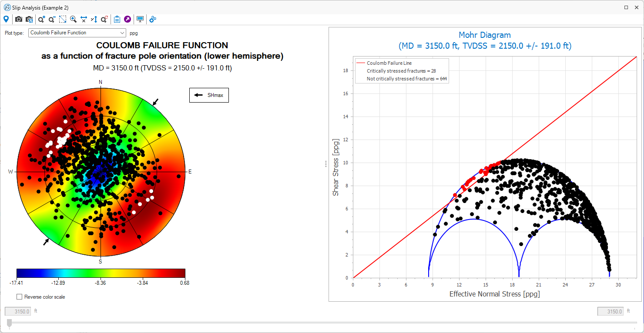Select the dashed rectangle zoom tool
Image resolution: width=644 pixels, height=333 pixels.
(63, 19)
